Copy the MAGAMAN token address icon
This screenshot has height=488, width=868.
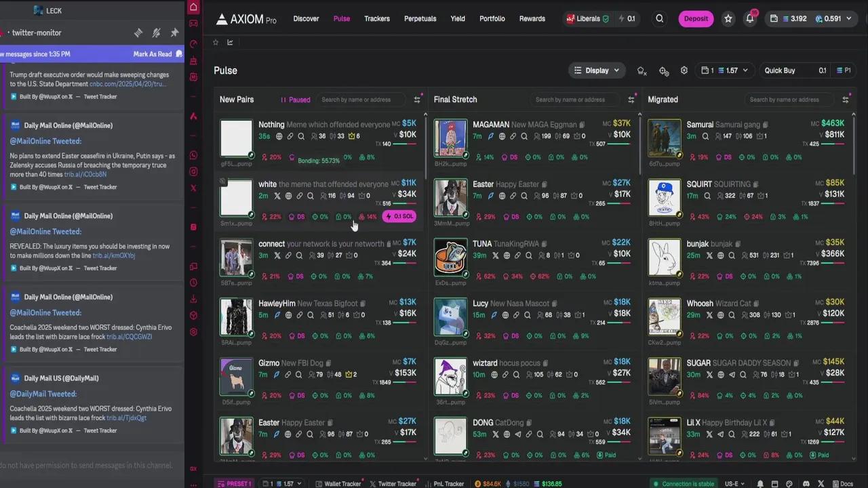click(x=582, y=125)
